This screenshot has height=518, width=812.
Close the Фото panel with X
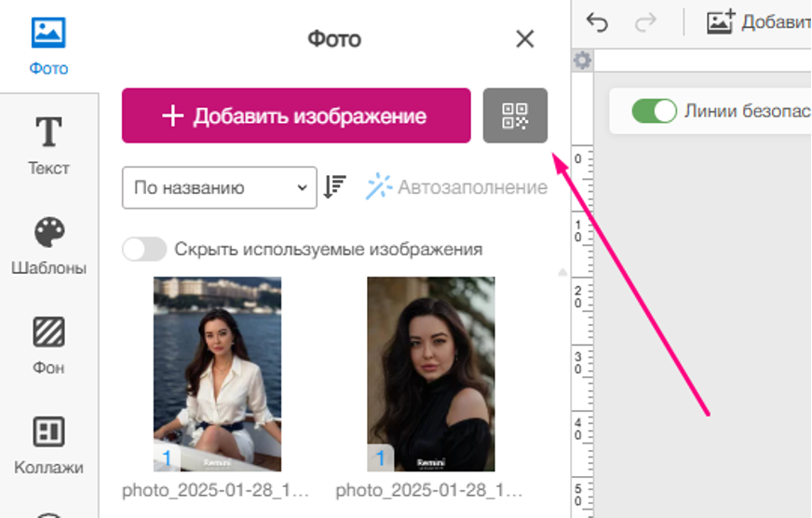click(524, 39)
